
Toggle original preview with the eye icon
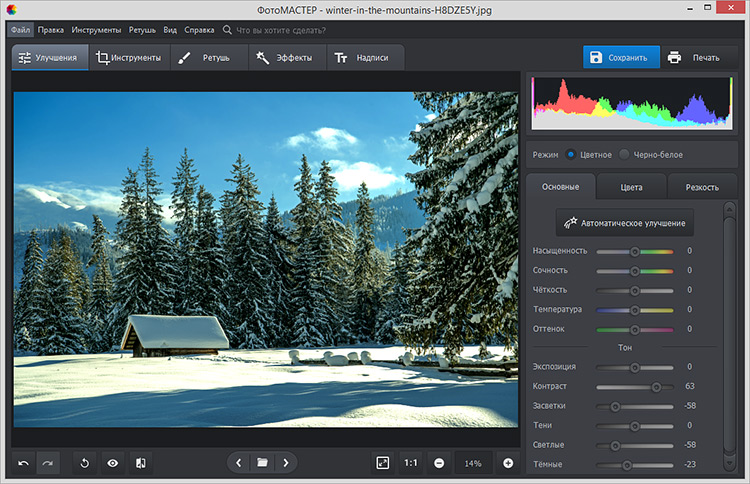(x=113, y=463)
